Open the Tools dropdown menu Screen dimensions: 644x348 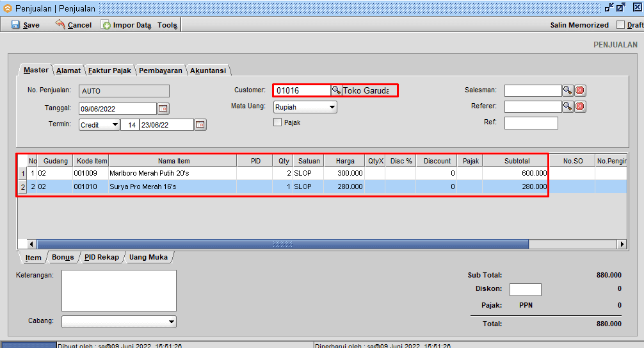click(168, 25)
